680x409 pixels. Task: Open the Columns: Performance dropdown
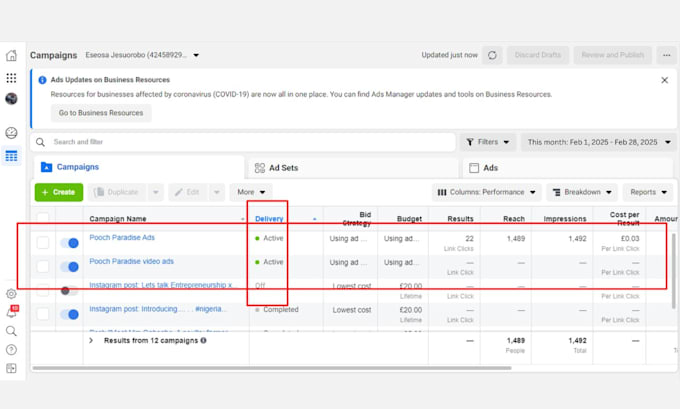coord(487,192)
